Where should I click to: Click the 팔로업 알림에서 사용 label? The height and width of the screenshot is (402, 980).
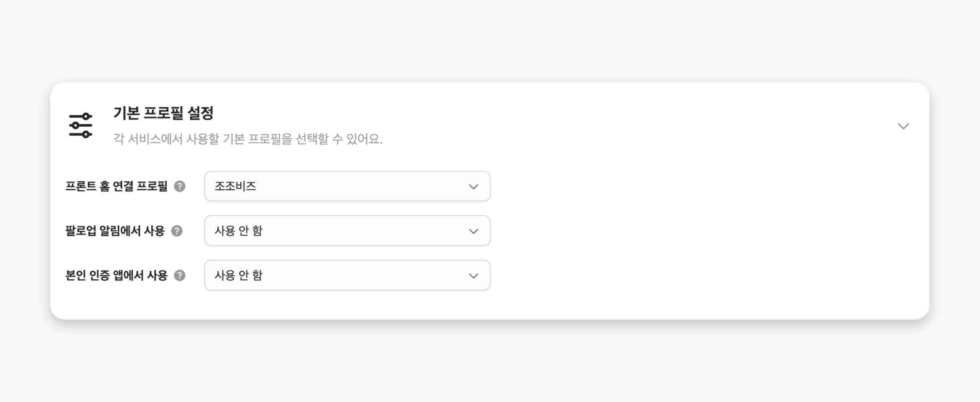point(115,231)
